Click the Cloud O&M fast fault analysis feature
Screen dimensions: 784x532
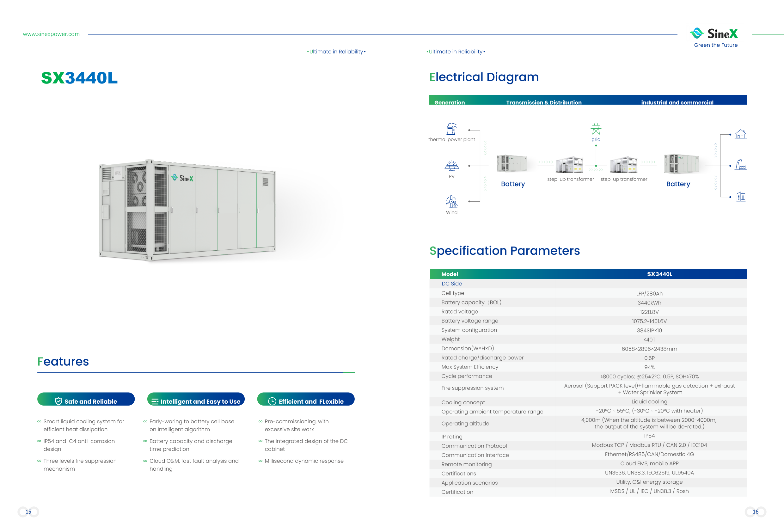coord(194,465)
